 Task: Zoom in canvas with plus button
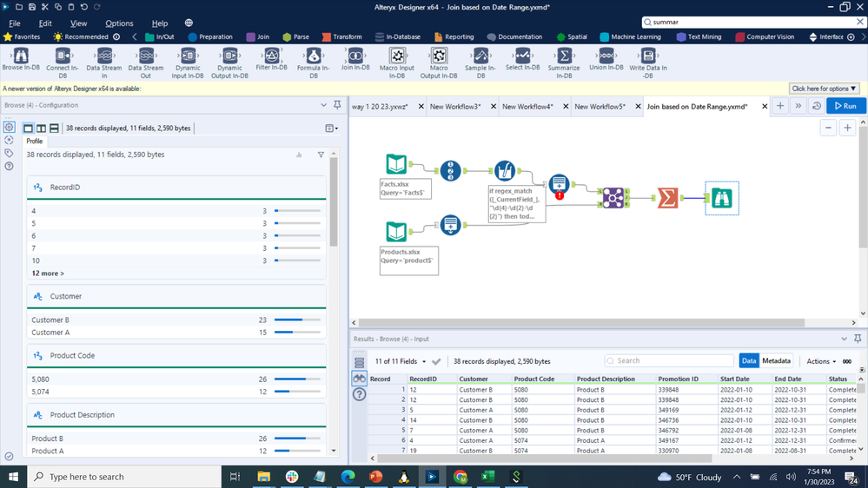coord(847,128)
